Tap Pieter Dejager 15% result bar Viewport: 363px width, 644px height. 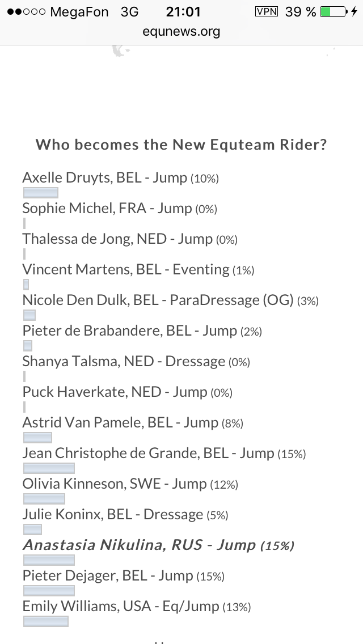(x=49, y=591)
